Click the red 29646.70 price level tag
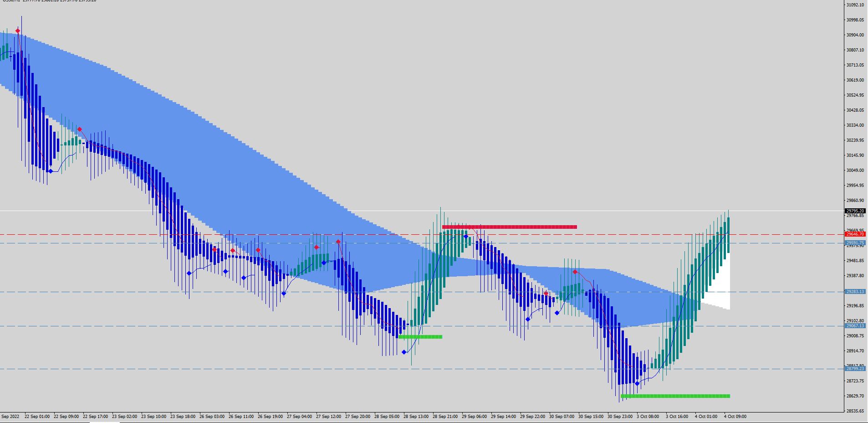Screen dimensions: 868x423 pyautogui.click(x=855, y=234)
